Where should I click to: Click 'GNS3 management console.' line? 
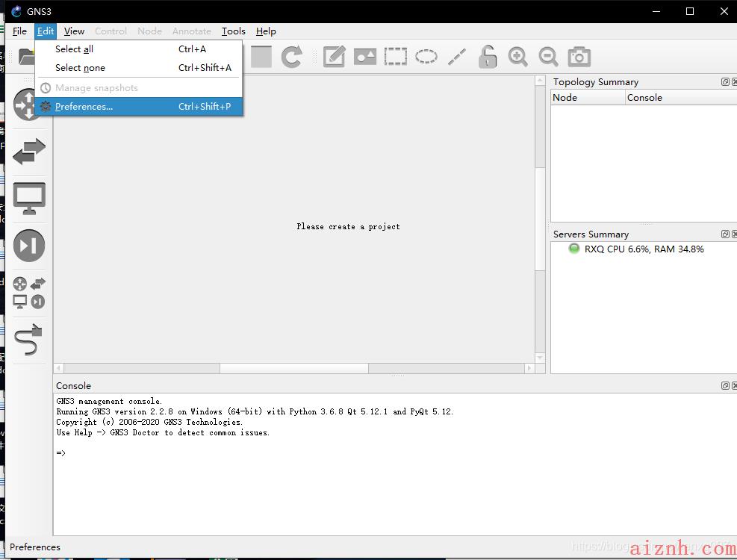[x=109, y=401]
